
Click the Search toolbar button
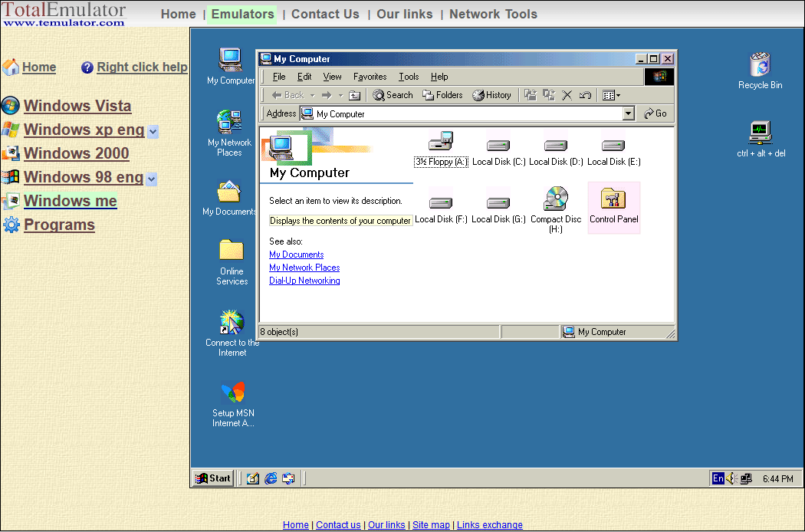click(x=393, y=95)
